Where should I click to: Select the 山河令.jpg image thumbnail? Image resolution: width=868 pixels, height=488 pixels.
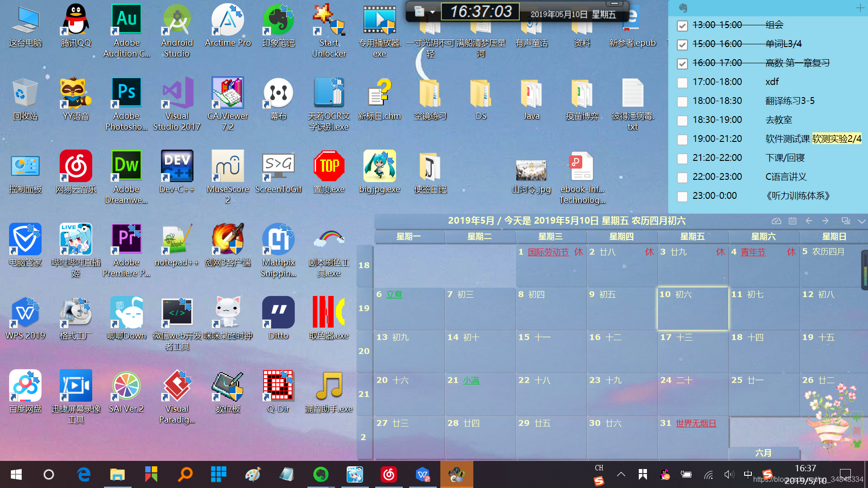point(531,176)
